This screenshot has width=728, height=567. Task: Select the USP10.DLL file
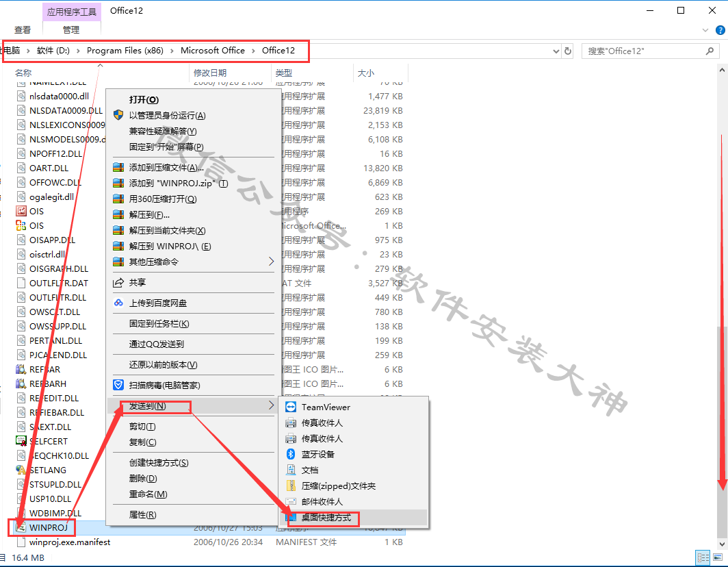[50, 499]
